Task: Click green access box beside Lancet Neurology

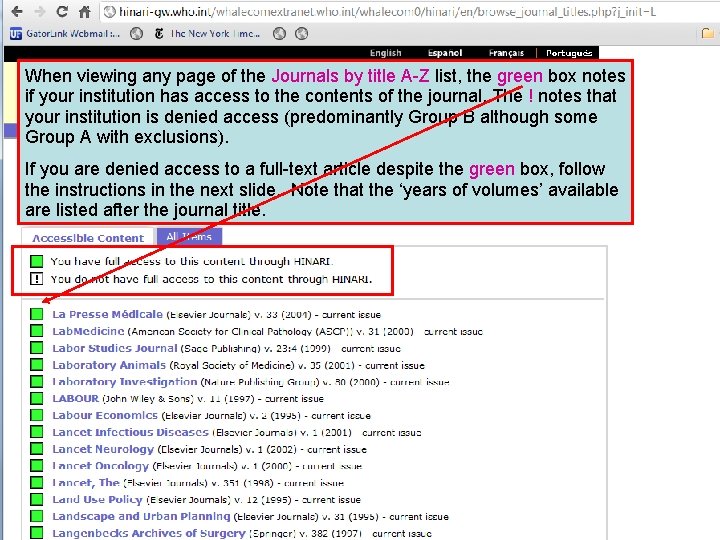Action: click(x=36, y=449)
